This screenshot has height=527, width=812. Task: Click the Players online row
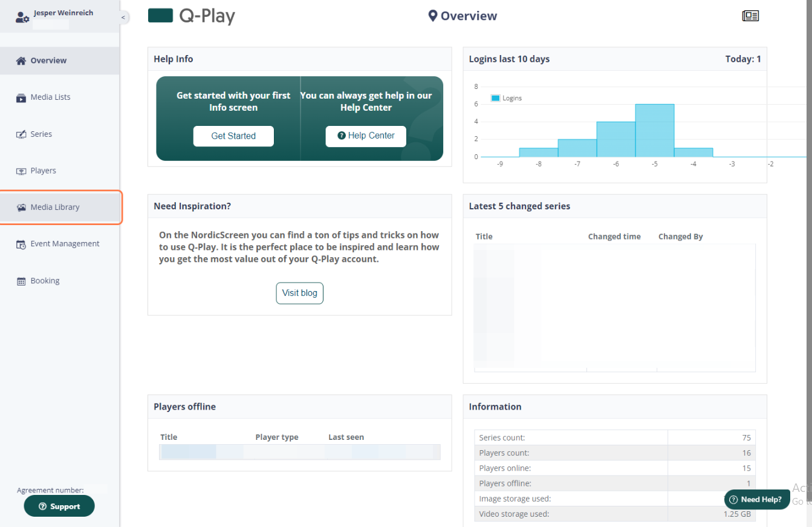pyautogui.click(x=615, y=468)
